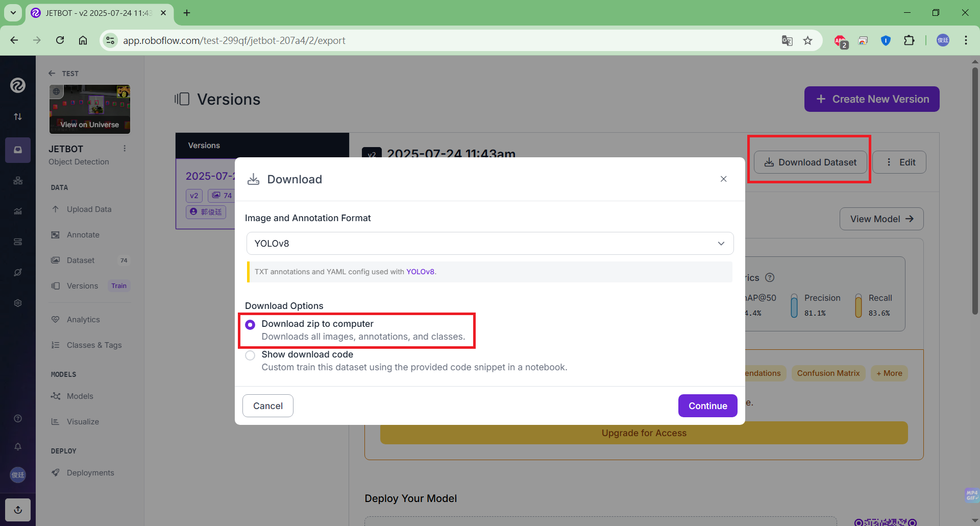This screenshot has height=526, width=980.
Task: Open the help question mark icon in sidebar
Action: coord(18,419)
